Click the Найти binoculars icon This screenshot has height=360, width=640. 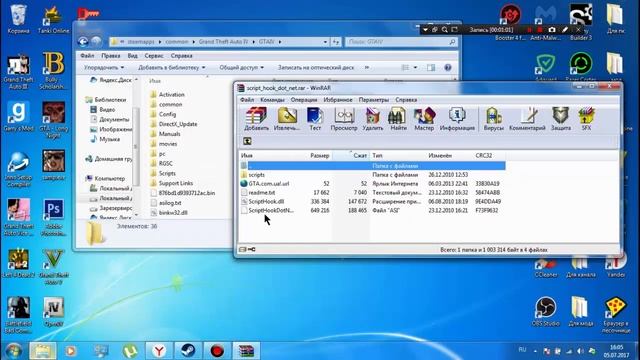(x=398, y=119)
